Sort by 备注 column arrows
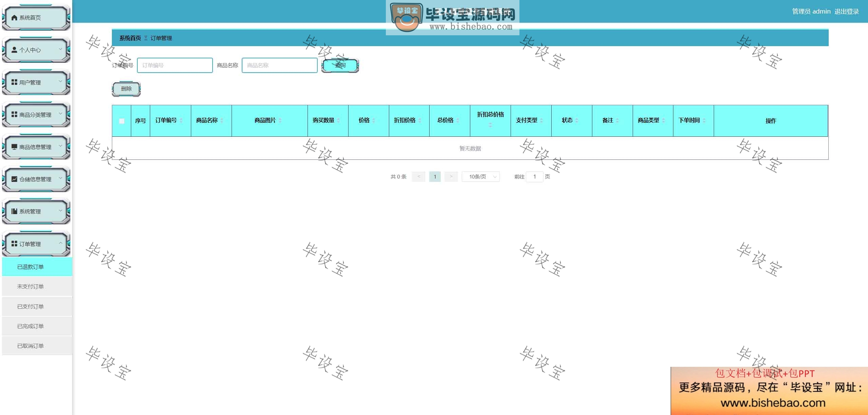Image resolution: width=868 pixels, height=415 pixels. pos(617,120)
